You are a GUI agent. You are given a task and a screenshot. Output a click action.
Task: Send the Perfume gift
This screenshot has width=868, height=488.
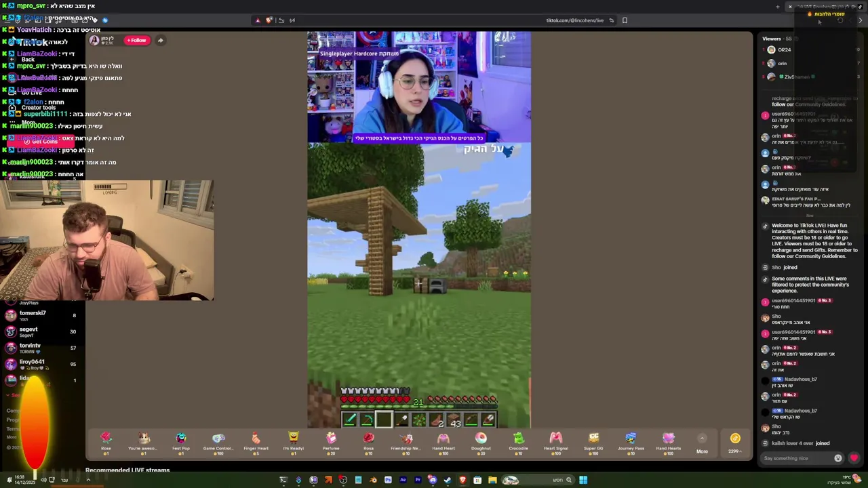click(331, 443)
